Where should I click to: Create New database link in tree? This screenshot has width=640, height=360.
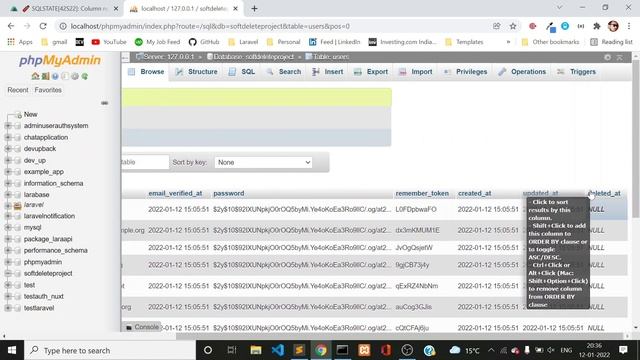(31, 114)
